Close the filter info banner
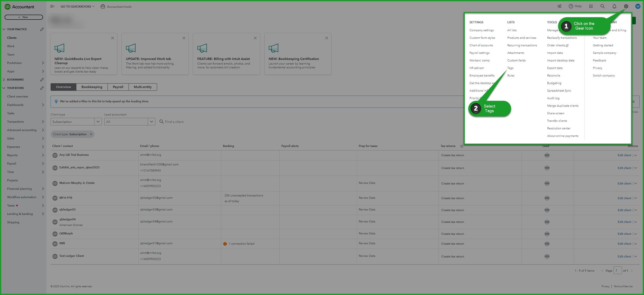Image resolution: width=644 pixels, height=295 pixels. pyautogui.click(x=633, y=102)
